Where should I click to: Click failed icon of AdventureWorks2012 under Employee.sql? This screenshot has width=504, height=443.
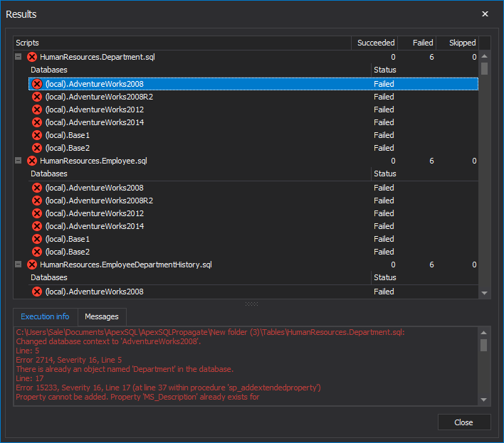point(37,213)
